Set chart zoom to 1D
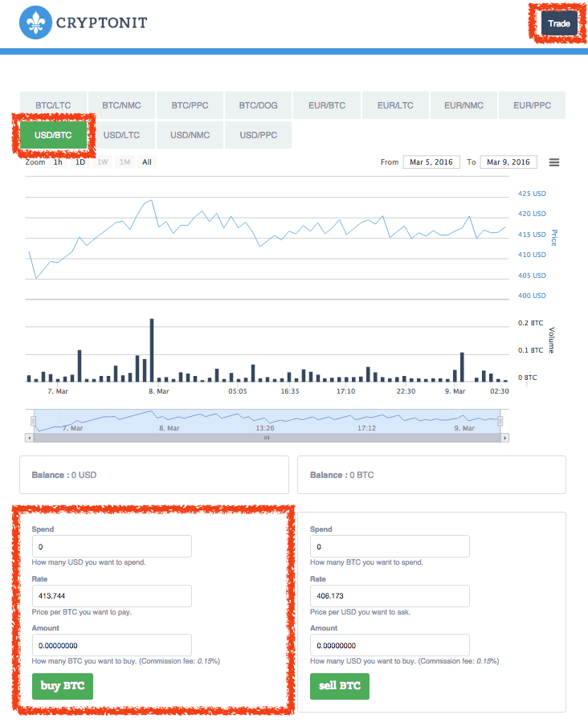The image size is (588, 723). point(80,162)
